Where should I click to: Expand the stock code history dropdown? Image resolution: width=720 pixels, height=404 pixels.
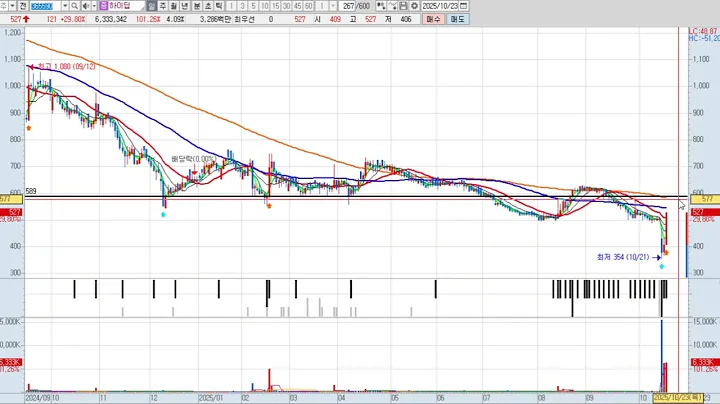coord(65,6)
